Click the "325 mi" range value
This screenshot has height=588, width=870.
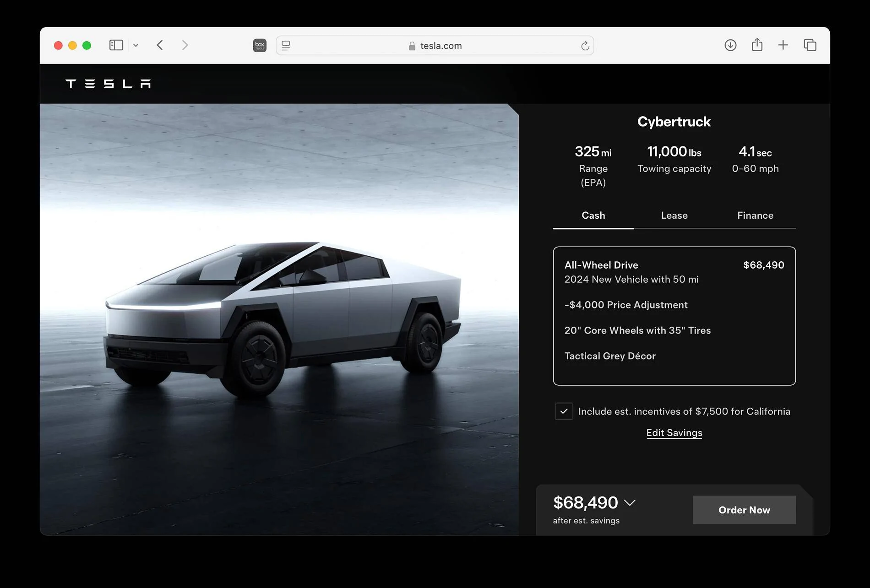(593, 151)
